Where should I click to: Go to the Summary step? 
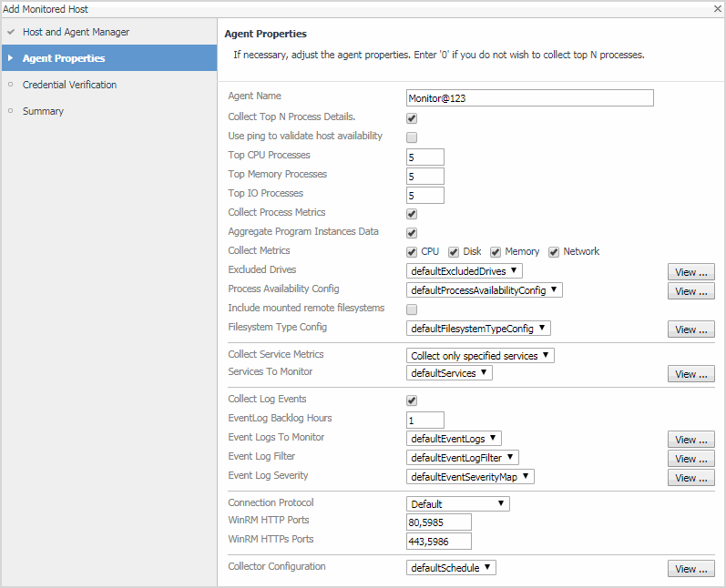(x=43, y=111)
